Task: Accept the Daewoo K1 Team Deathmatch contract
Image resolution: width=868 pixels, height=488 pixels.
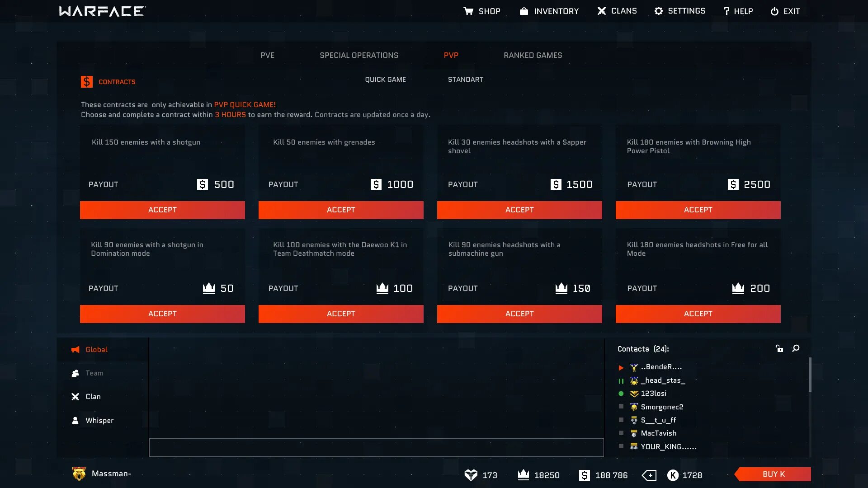Action: (341, 314)
